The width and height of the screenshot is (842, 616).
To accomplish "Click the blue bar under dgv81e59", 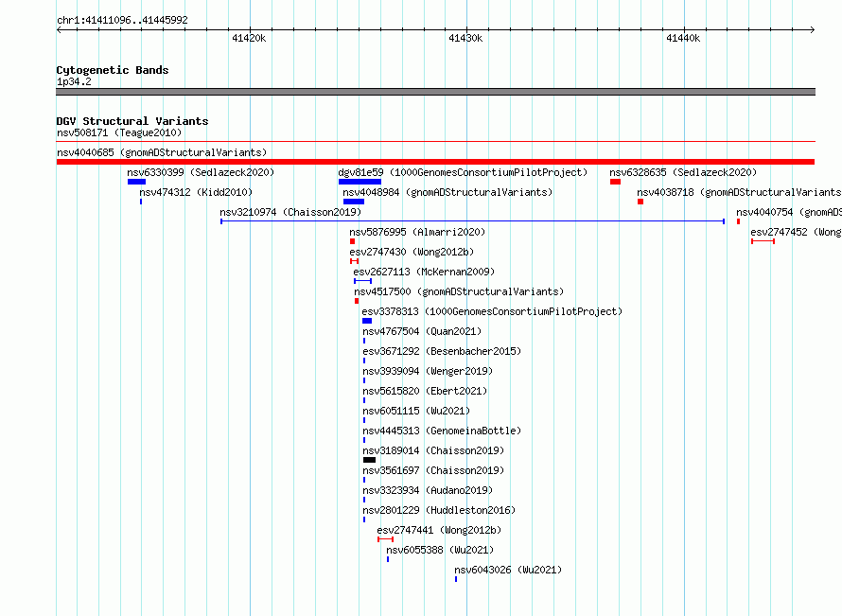I will coord(360,182).
